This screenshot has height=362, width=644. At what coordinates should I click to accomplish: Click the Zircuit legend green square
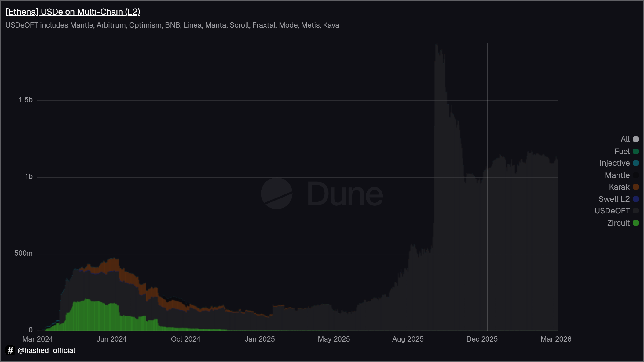coord(636,223)
